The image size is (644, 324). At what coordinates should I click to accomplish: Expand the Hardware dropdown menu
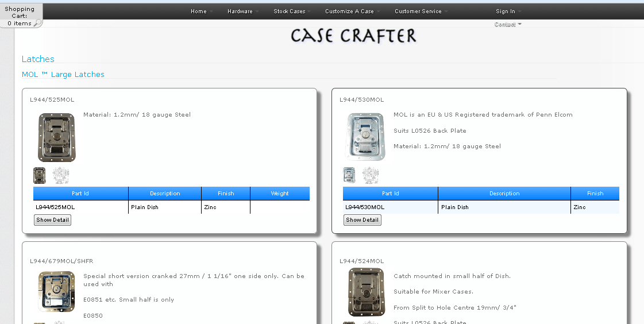pyautogui.click(x=242, y=11)
